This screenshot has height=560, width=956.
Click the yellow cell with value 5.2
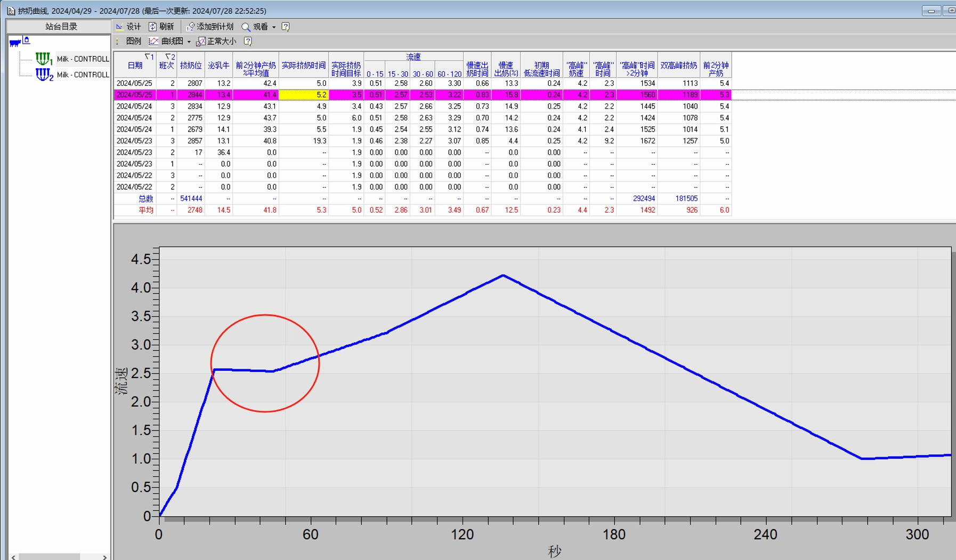[x=304, y=95]
